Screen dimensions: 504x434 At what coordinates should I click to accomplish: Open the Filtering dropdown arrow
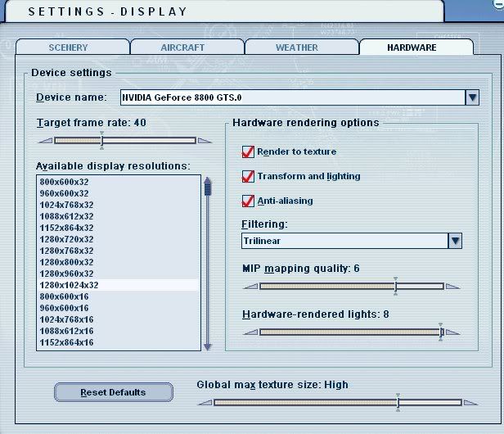[455, 241]
